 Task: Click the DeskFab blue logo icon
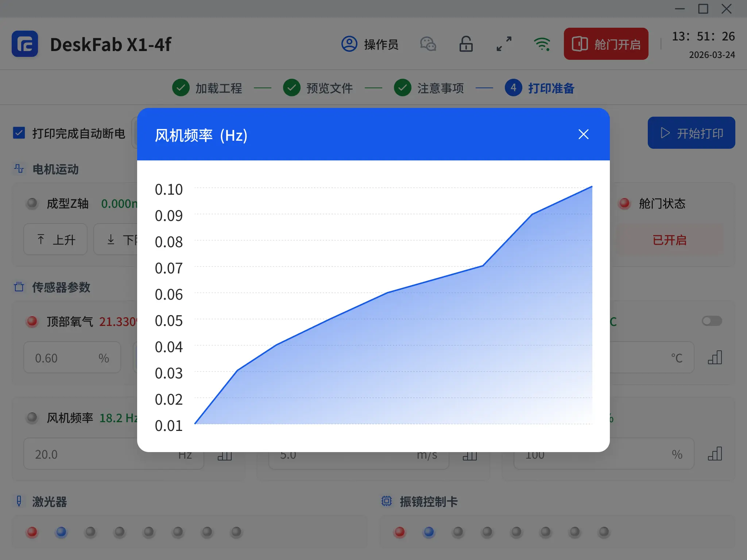pos(25,44)
